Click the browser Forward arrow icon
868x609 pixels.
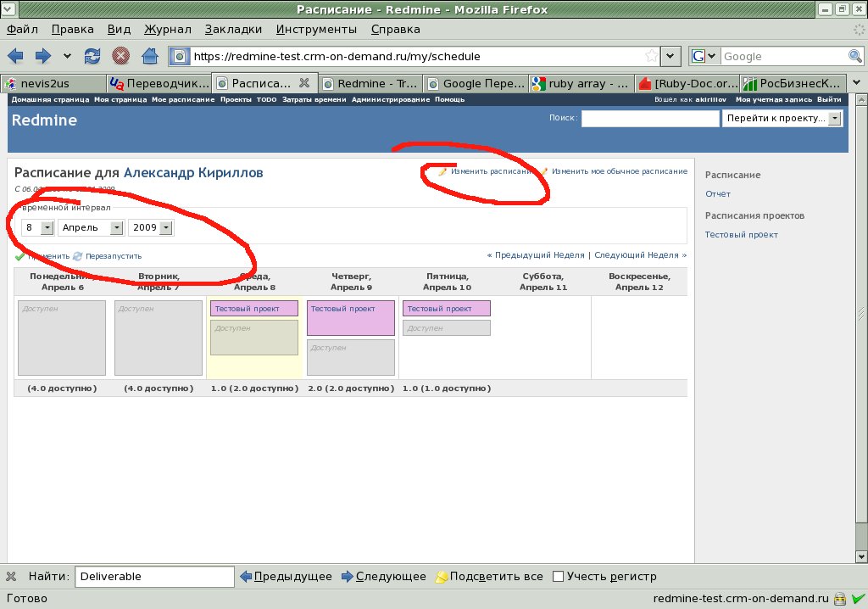pyautogui.click(x=42, y=57)
